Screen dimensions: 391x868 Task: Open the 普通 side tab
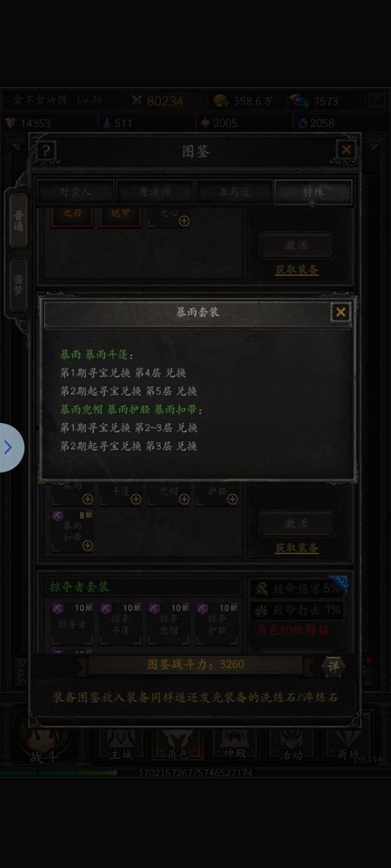point(18,221)
